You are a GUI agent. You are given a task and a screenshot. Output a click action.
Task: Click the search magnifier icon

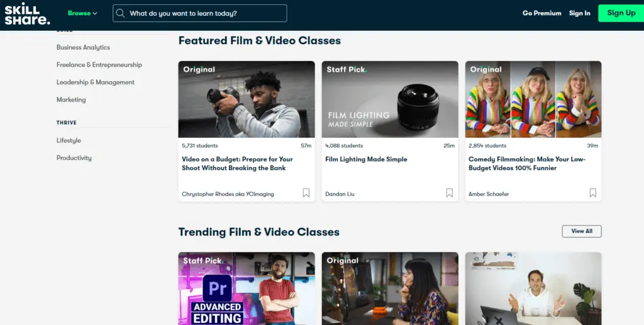120,13
